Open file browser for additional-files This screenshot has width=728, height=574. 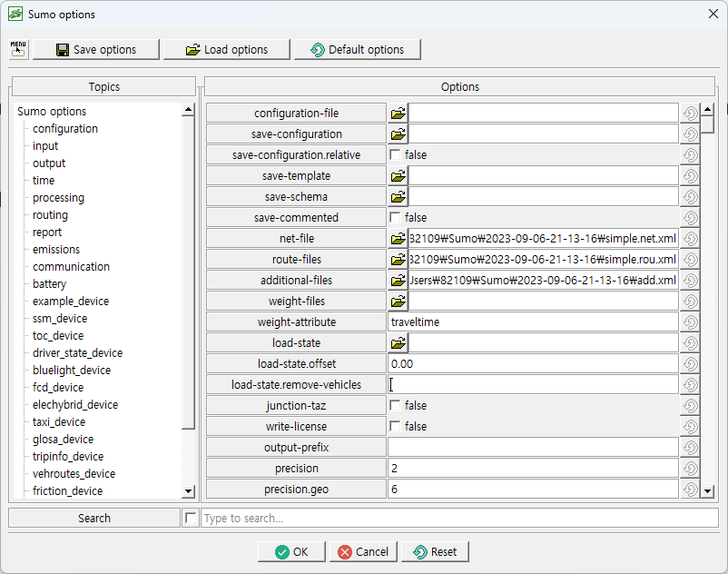[398, 280]
